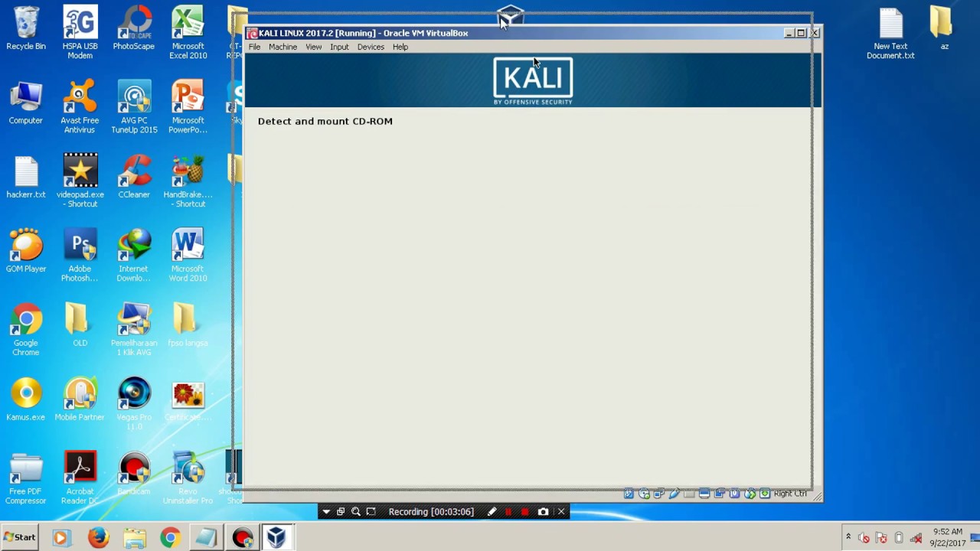The height and width of the screenshot is (551, 980).
Task: Select the New Text Document.txt file
Action: click(890, 32)
